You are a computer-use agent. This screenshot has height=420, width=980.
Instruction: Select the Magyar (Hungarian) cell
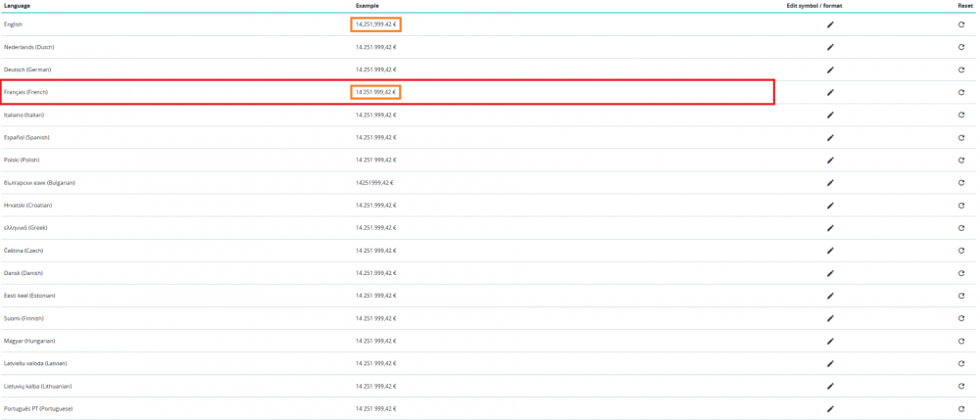[x=29, y=341]
